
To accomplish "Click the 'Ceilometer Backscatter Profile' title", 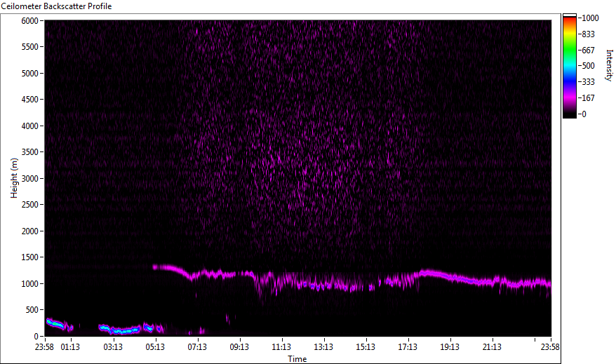I will pyautogui.click(x=56, y=6).
